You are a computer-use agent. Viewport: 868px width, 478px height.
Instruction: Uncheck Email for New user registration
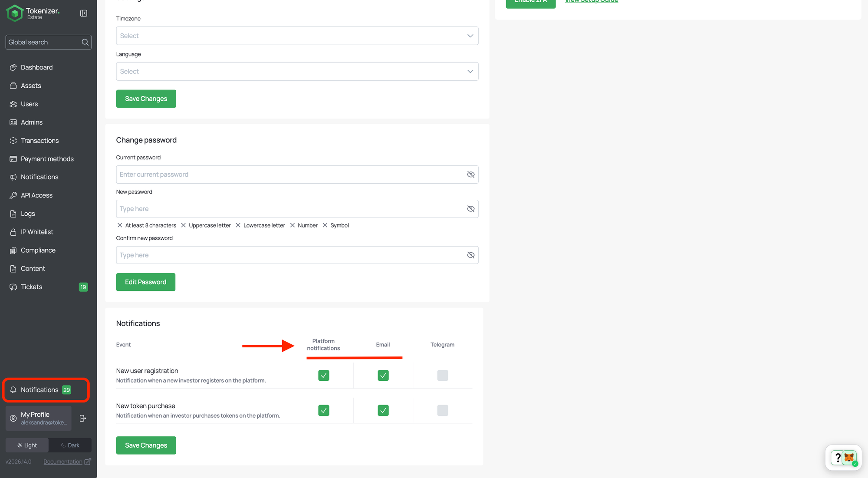(383, 376)
